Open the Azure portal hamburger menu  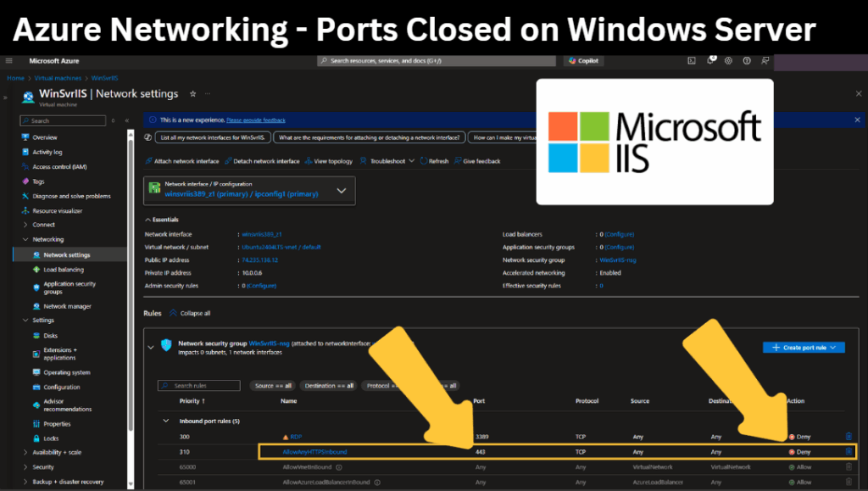pos(8,61)
